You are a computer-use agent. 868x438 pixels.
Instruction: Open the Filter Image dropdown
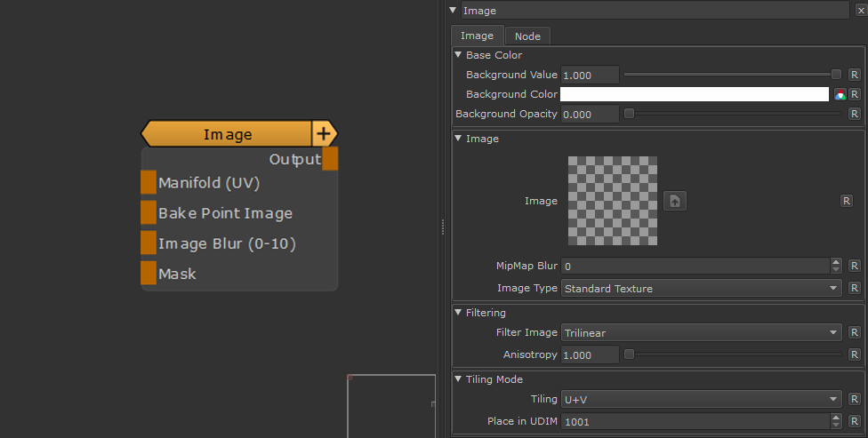click(701, 332)
